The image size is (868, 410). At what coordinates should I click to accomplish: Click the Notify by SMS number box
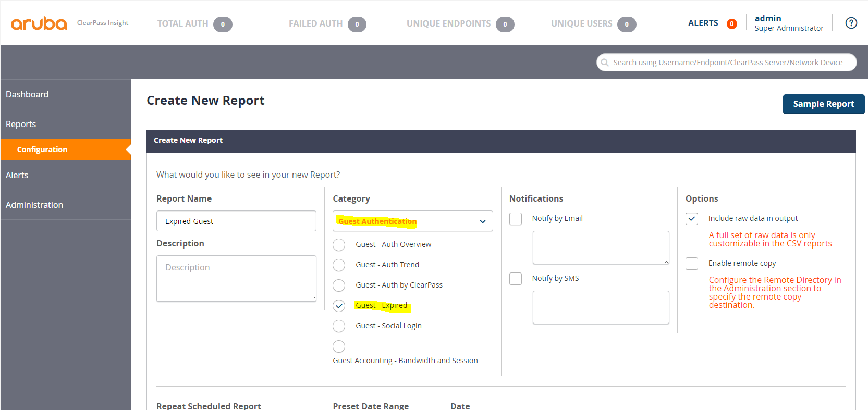[601, 307]
